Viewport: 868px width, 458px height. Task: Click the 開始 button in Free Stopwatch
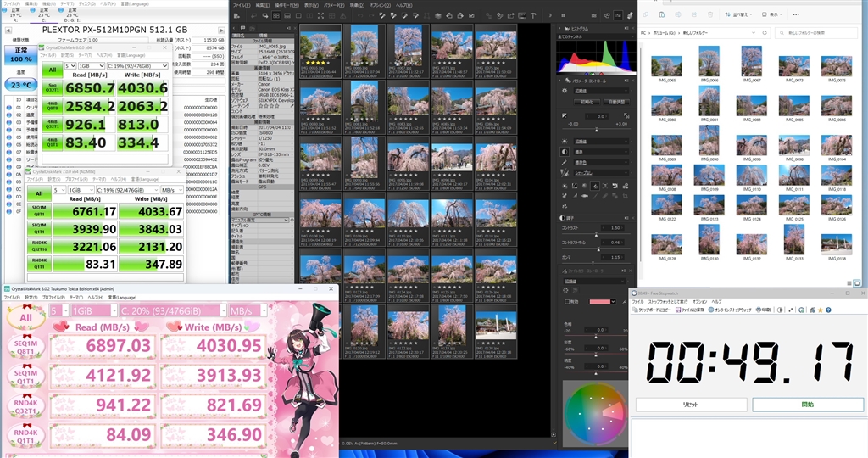(808, 405)
